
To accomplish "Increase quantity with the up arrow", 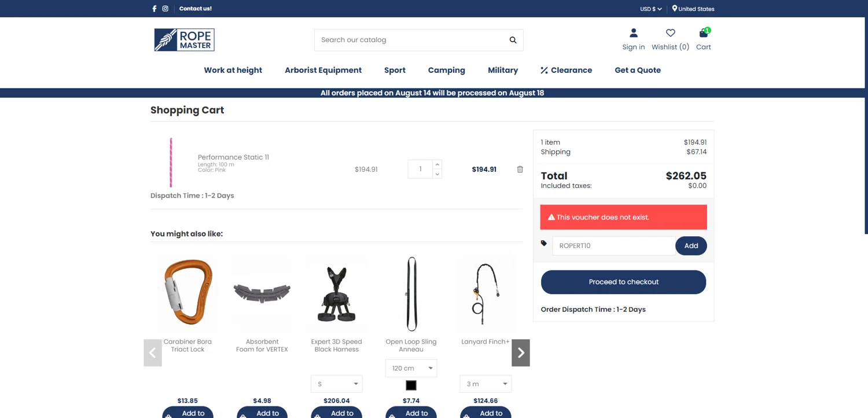I will point(437,165).
